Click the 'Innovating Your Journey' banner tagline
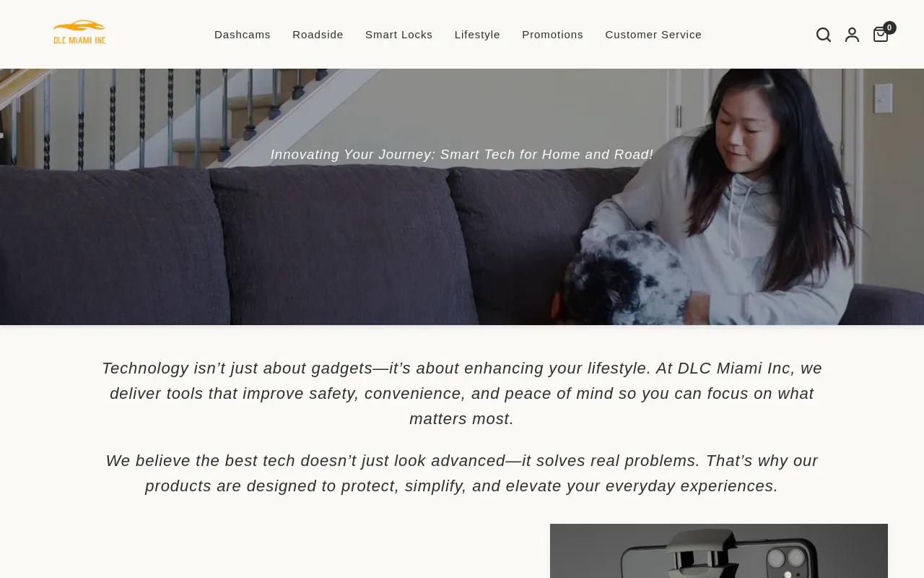Image resolution: width=924 pixels, height=578 pixels. click(462, 155)
